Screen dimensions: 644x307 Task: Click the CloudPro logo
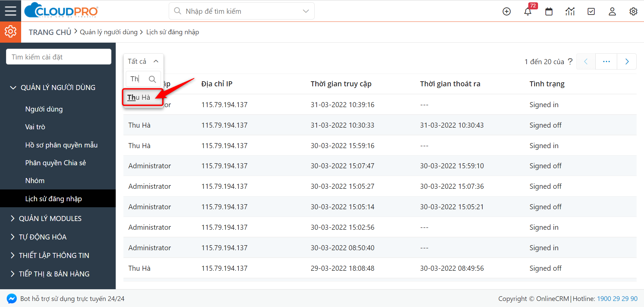(x=61, y=10)
